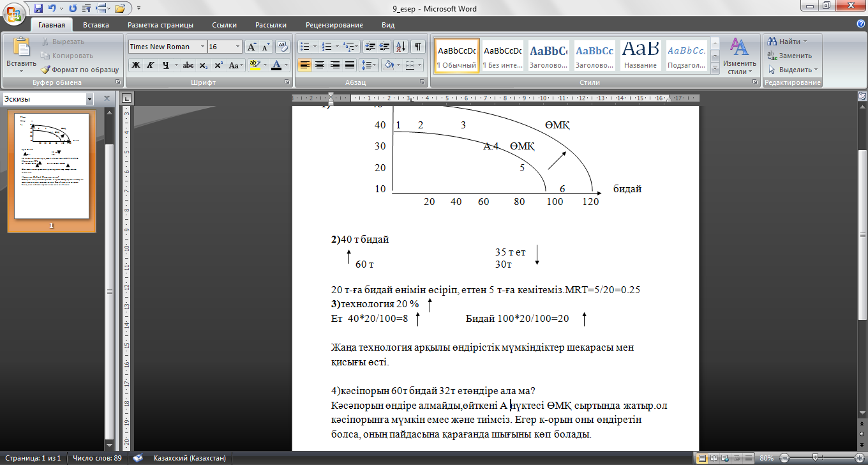
Task: Open the Вид ribbon tab
Action: click(x=388, y=25)
